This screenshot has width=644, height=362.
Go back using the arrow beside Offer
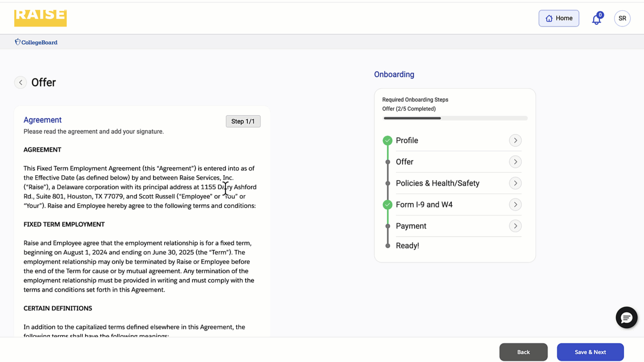[x=21, y=82]
